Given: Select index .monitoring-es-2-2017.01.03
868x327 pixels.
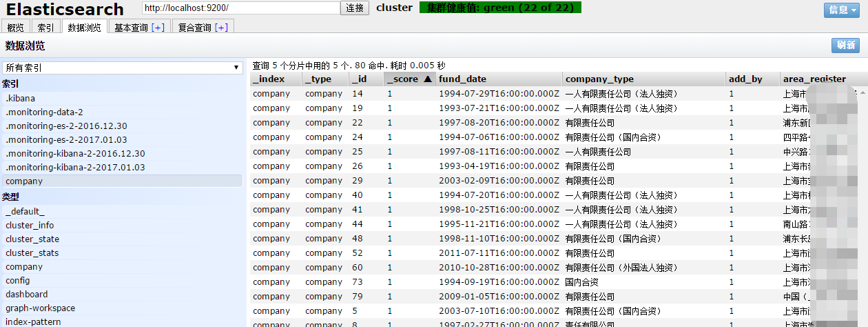Looking at the screenshot, I should [123, 139].
